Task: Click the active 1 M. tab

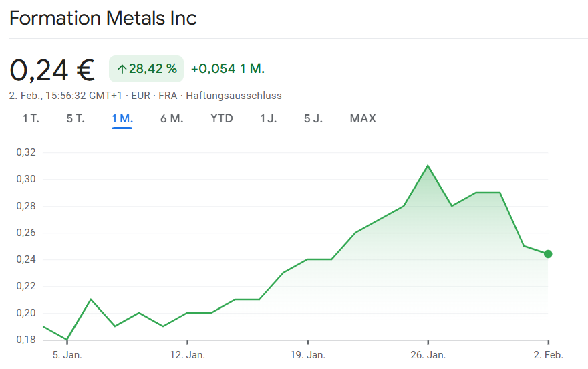Action: point(122,118)
